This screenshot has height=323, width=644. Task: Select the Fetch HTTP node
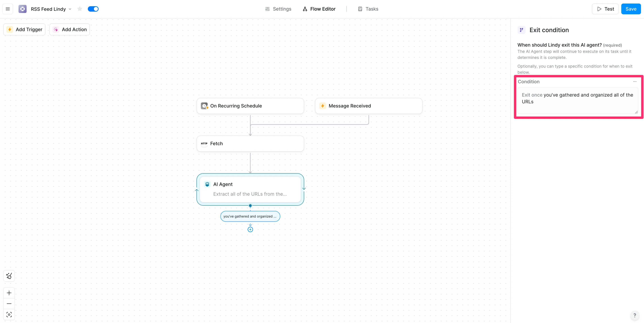pyautogui.click(x=250, y=143)
